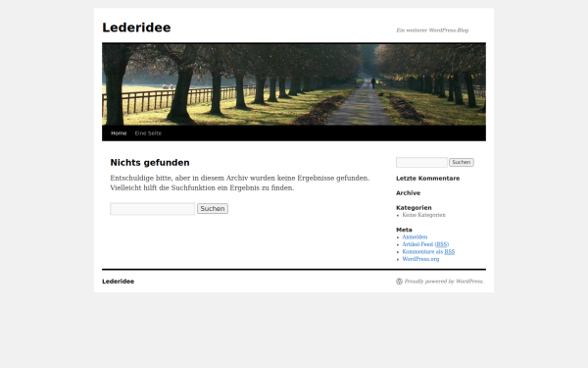
Task: Open the Lederidee site title link
Action: pos(136,27)
